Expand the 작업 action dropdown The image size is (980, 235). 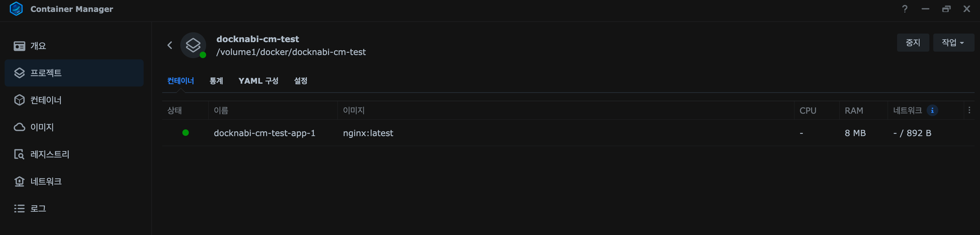pyautogui.click(x=953, y=43)
